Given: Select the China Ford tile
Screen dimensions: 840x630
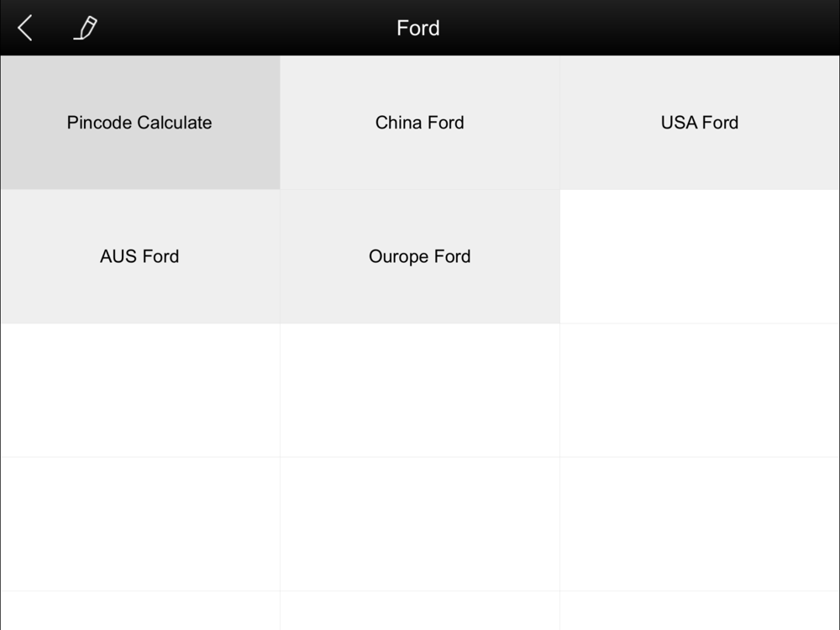Looking at the screenshot, I should [419, 123].
